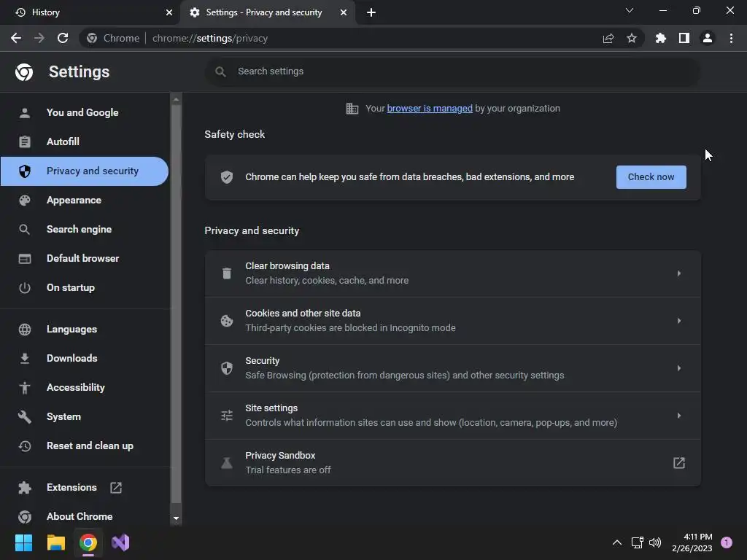The image size is (747, 560).
Task: Open a new tab
Action: [x=371, y=12]
